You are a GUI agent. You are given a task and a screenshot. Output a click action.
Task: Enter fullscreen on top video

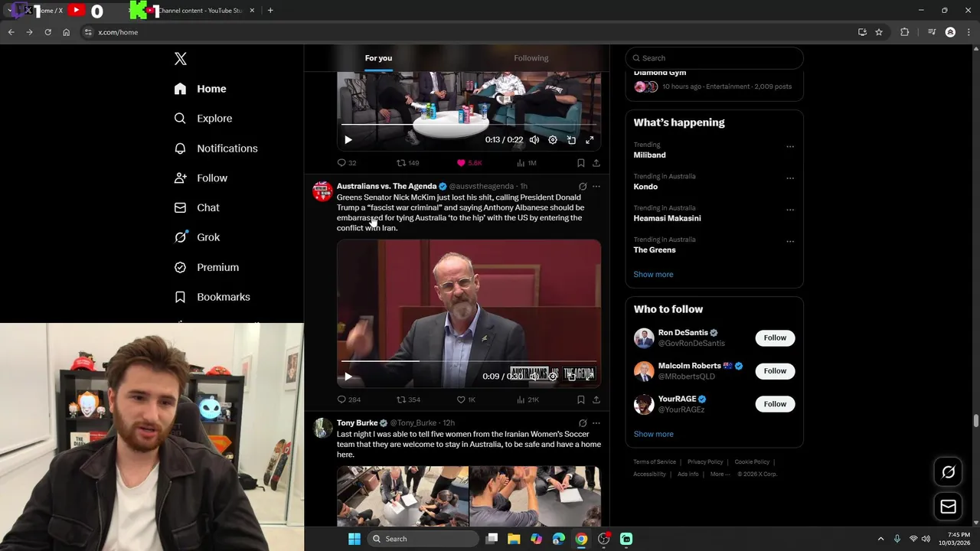(590, 140)
